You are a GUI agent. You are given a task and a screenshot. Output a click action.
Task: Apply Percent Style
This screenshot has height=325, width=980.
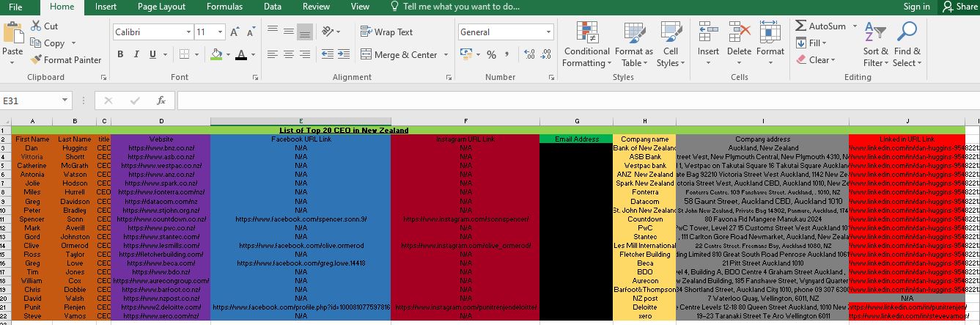point(491,55)
